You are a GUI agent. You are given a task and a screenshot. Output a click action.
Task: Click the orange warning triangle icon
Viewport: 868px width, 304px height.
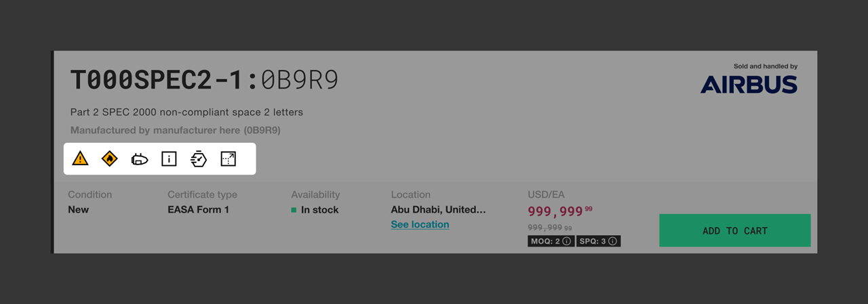click(80, 159)
